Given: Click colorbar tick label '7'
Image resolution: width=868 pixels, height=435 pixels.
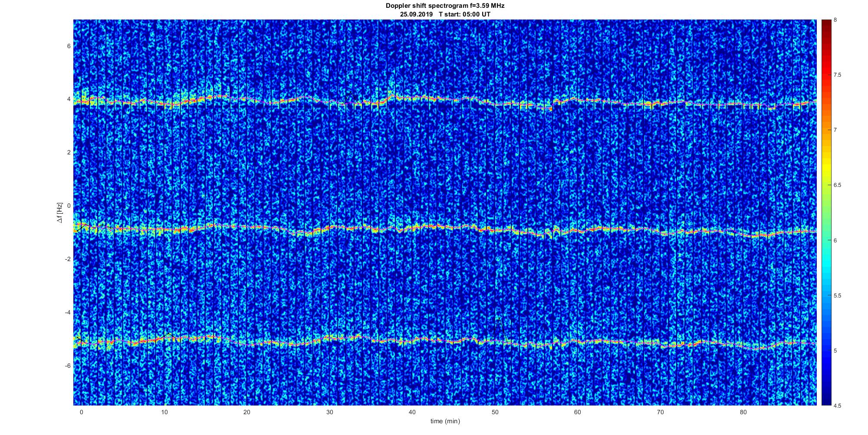Looking at the screenshot, I should point(835,130).
